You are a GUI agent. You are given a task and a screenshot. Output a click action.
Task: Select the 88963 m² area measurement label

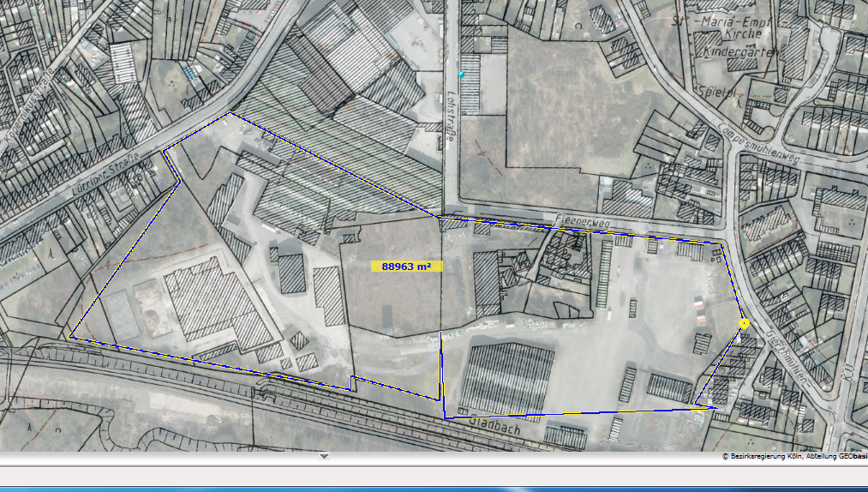click(406, 267)
